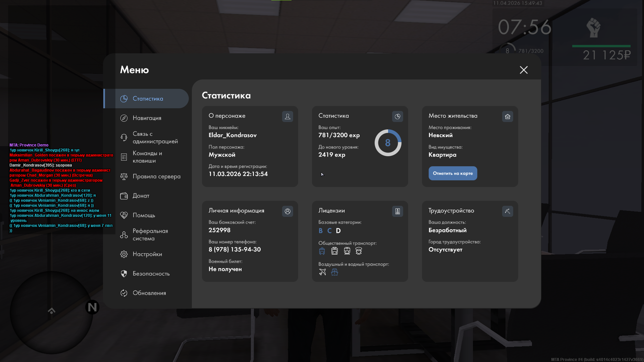Open the Донат section

click(x=141, y=196)
